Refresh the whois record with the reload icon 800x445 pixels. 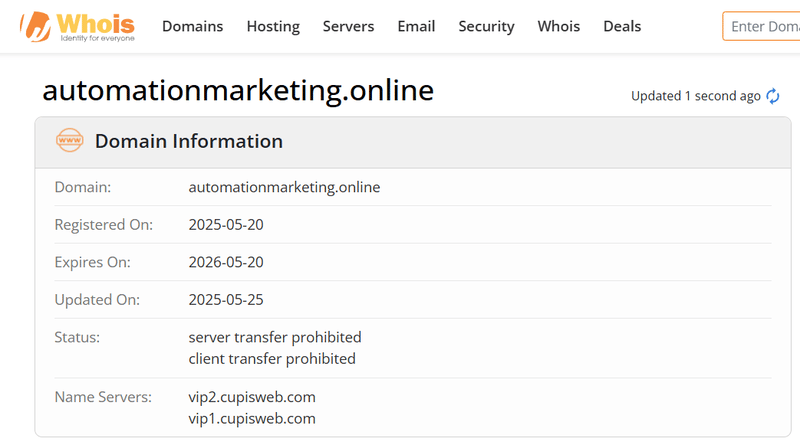coord(772,96)
